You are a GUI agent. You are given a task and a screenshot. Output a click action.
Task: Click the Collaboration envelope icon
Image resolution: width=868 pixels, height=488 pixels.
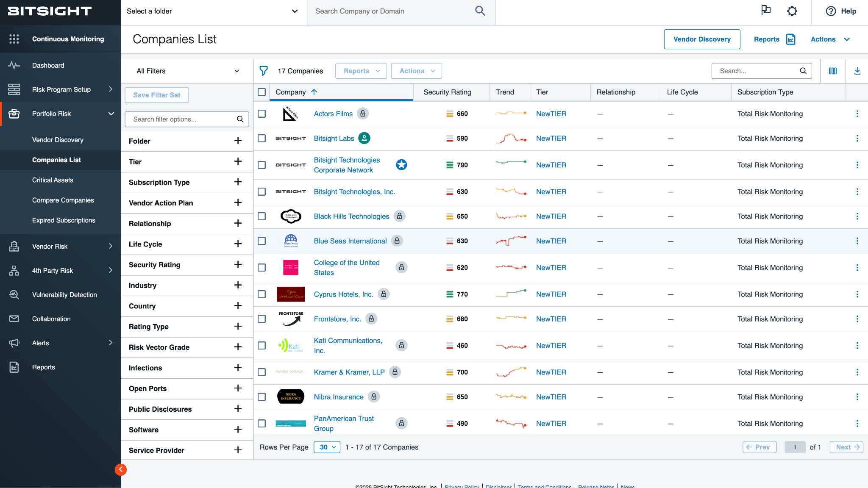tap(14, 319)
